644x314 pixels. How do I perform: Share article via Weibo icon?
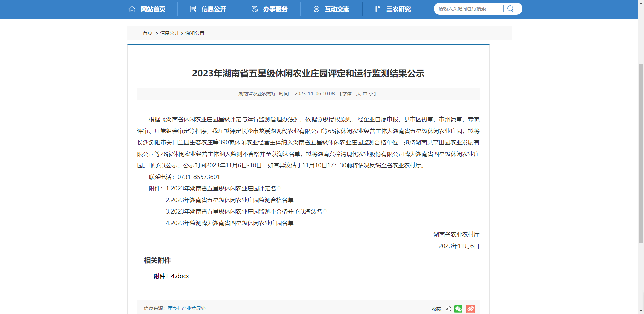tap(470, 309)
